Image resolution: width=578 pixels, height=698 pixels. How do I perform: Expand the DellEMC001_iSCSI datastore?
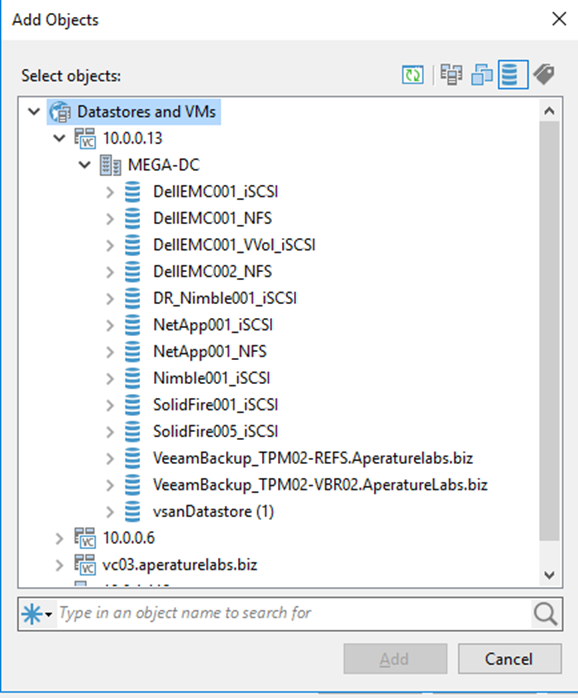pyautogui.click(x=110, y=192)
